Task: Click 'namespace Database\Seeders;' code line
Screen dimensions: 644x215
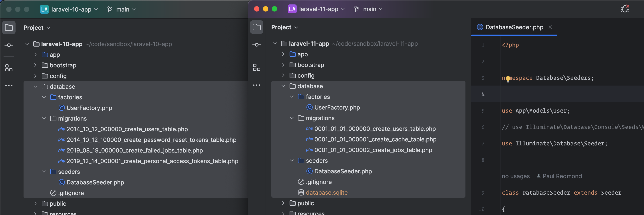Action: [547, 78]
